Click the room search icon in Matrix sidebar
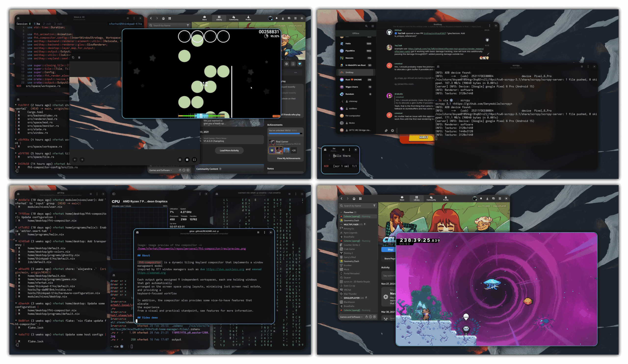628x364 pixels. (x=366, y=26)
